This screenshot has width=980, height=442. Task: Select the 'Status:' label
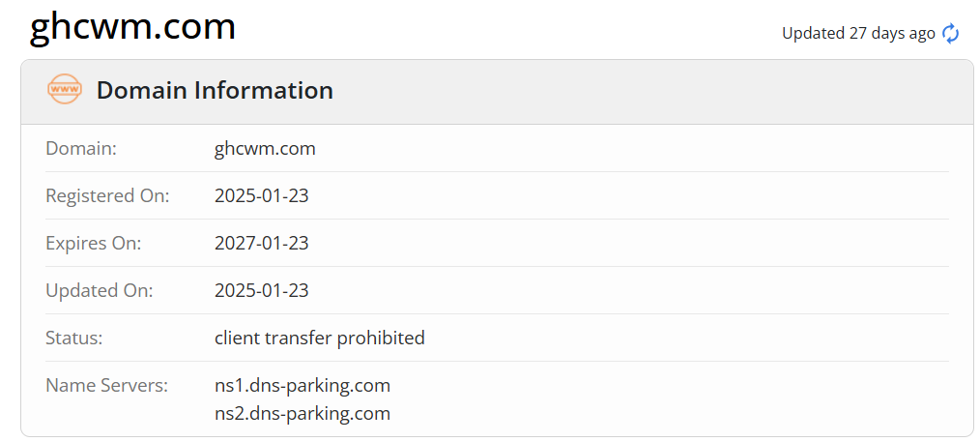74,339
